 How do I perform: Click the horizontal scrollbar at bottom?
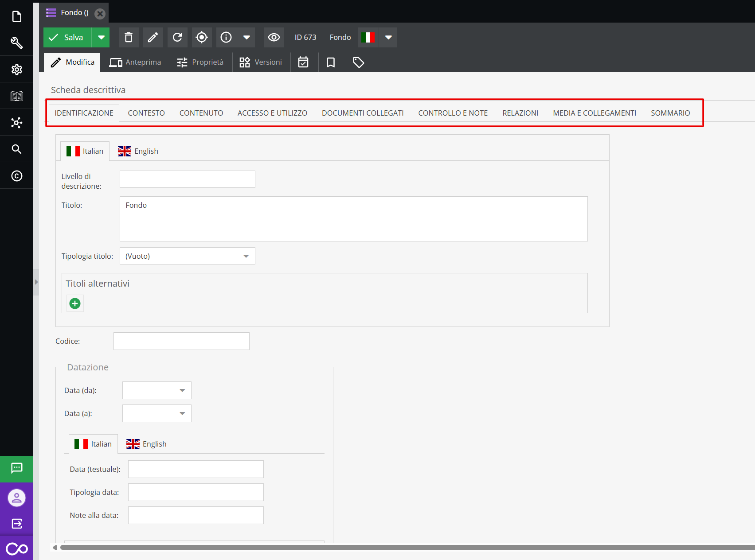(x=399, y=548)
